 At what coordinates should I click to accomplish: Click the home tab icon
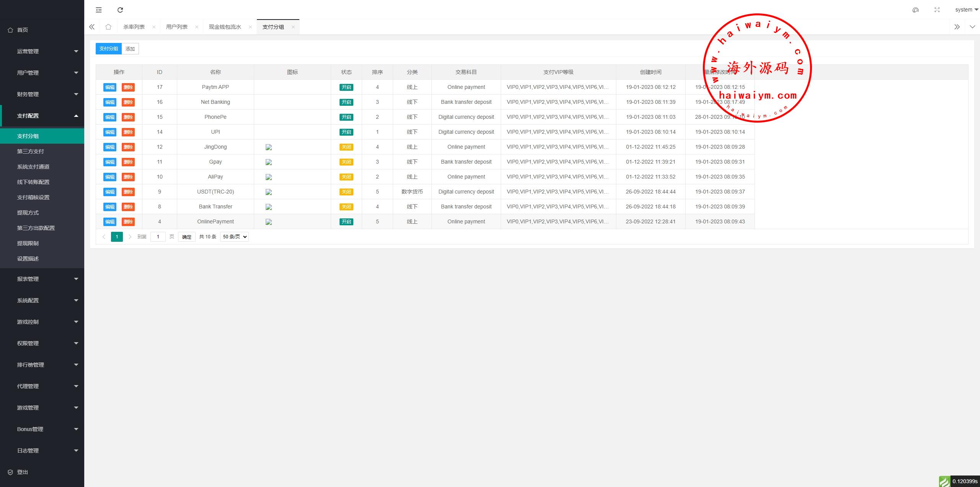108,27
